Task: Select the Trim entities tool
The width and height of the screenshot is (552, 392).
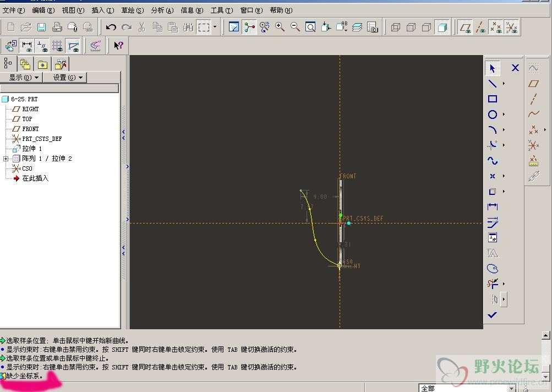Action: (493, 284)
